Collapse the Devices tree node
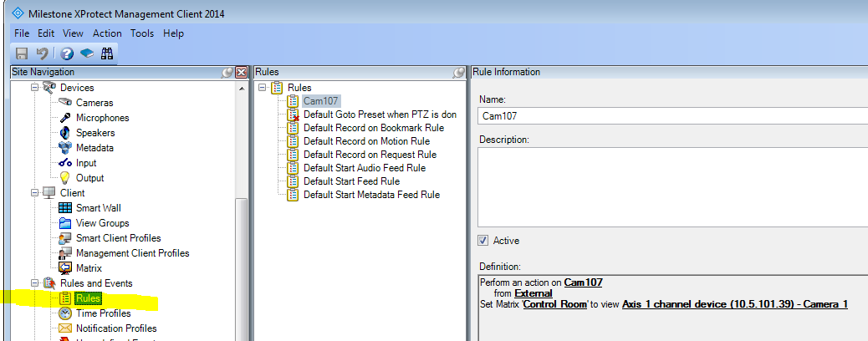Viewport: 868px width, 341px height. pyautogui.click(x=34, y=88)
